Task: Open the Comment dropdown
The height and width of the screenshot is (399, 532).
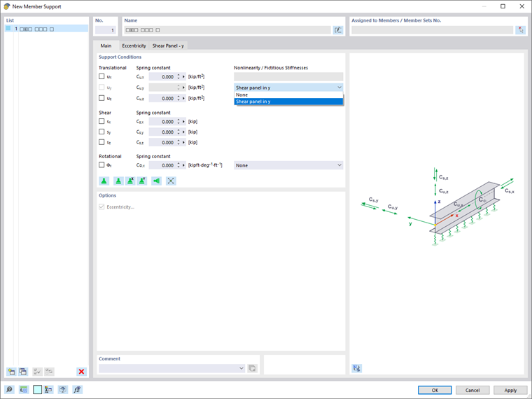Action: point(241,368)
